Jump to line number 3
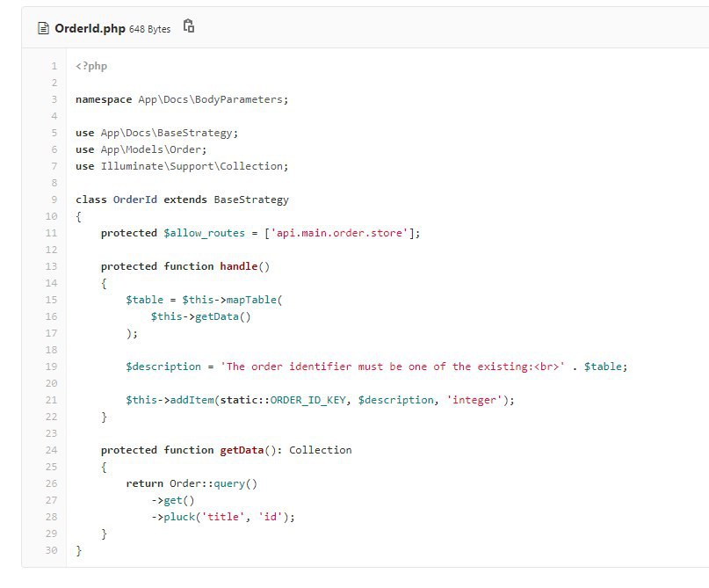Screen dimensions: 709x588 pyautogui.click(x=54, y=99)
